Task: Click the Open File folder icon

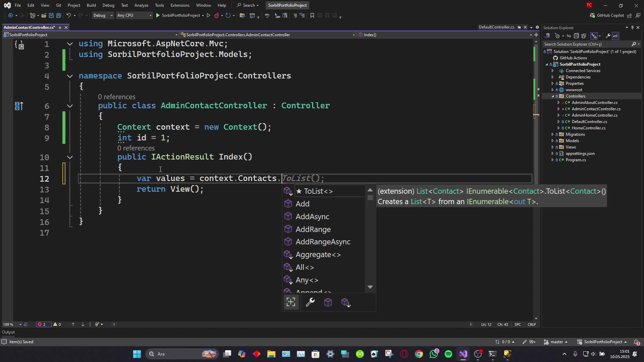Action: (44, 15)
